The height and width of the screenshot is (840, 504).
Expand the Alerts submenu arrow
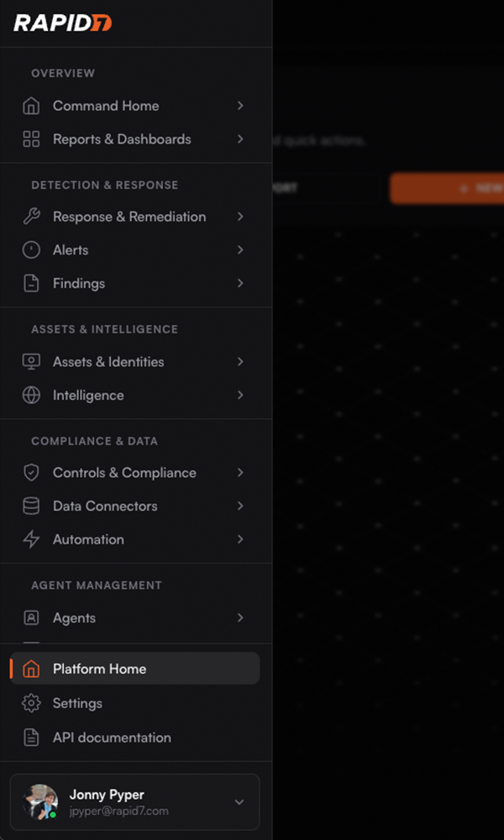240,250
